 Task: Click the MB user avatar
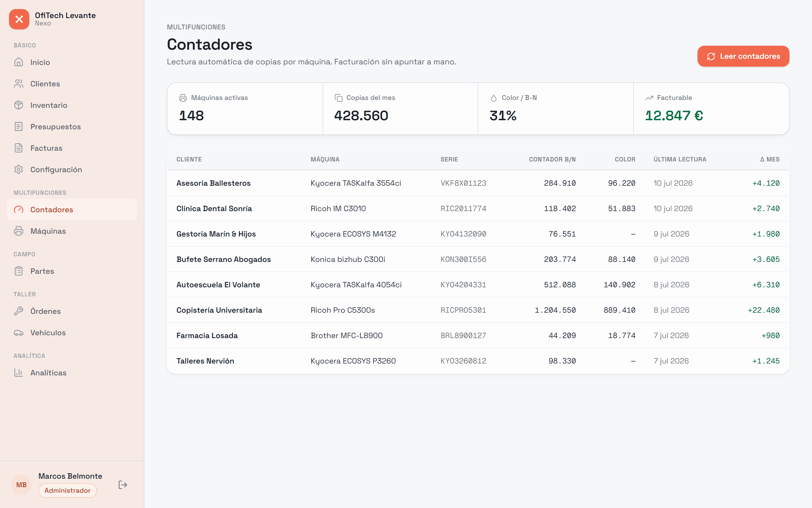(x=21, y=485)
